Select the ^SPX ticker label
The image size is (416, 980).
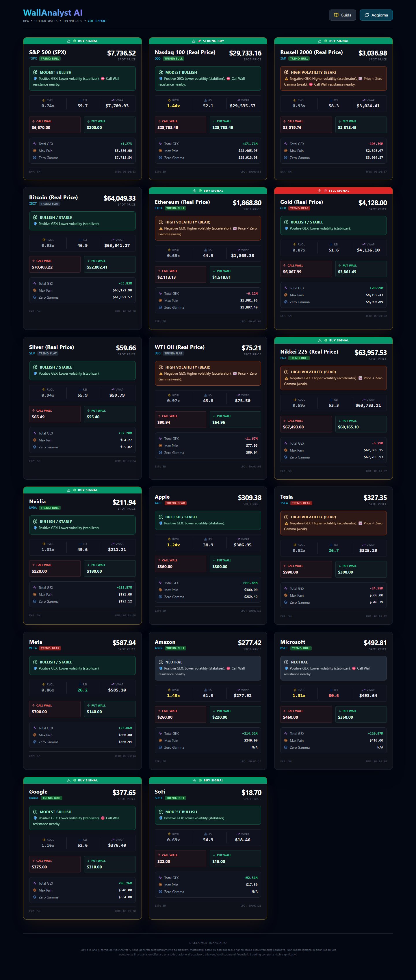[33, 59]
